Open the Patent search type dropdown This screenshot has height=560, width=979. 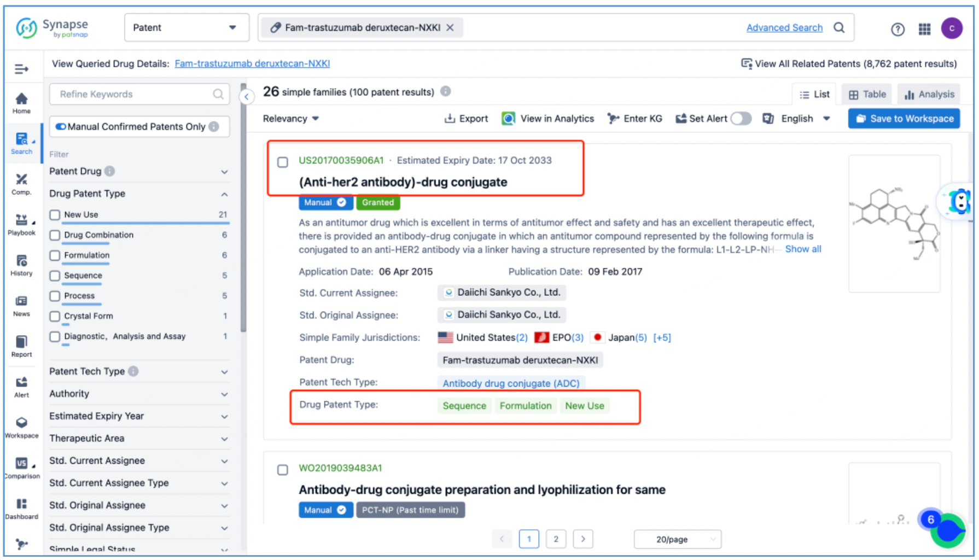point(186,28)
